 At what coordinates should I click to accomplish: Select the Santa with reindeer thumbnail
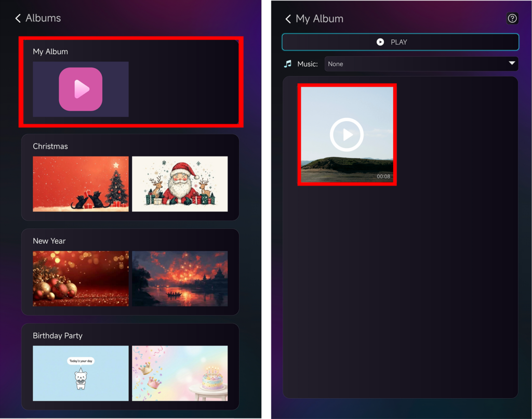[180, 184]
